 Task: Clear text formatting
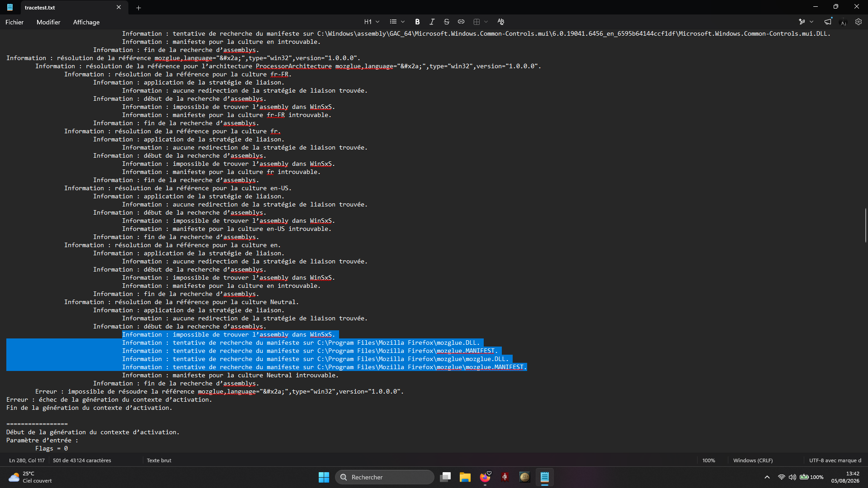[500, 22]
